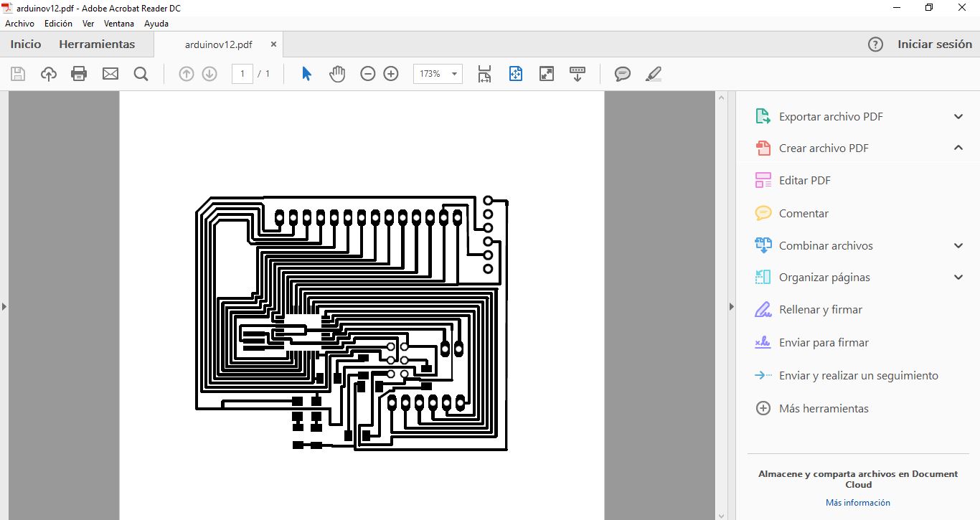Close the arduinov12.pdf tab
Screen dimensions: 980x520
pos(273,44)
